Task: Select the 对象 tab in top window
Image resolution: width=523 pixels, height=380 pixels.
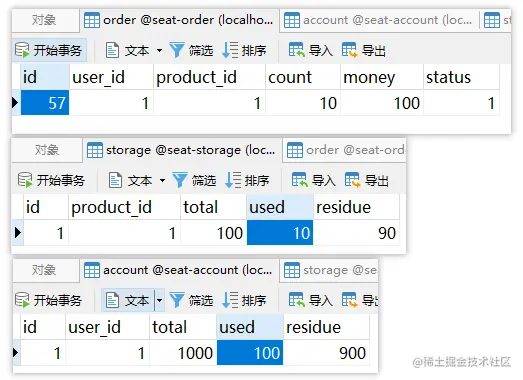Action: 45,20
